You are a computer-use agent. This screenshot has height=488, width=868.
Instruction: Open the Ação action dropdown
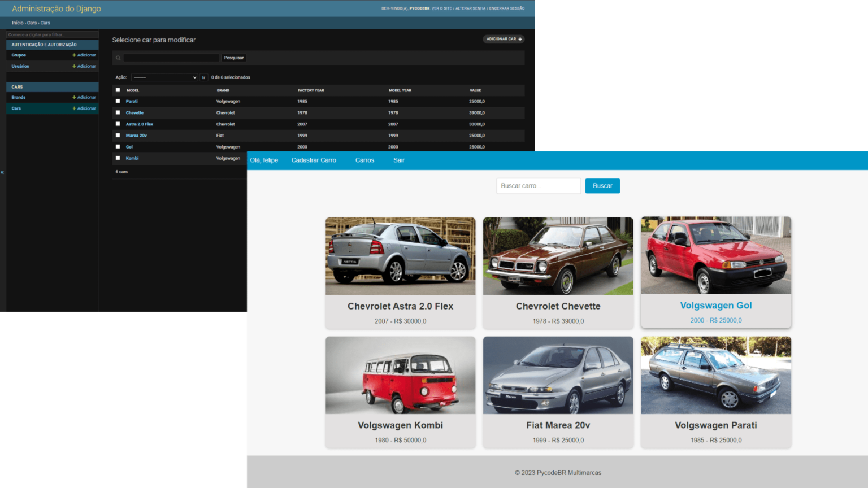(x=164, y=77)
